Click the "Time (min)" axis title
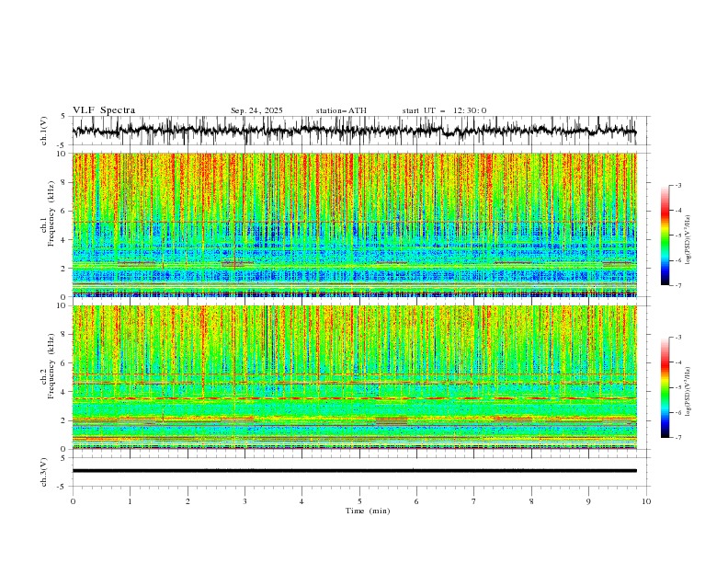The image size is (728, 563). point(368,511)
